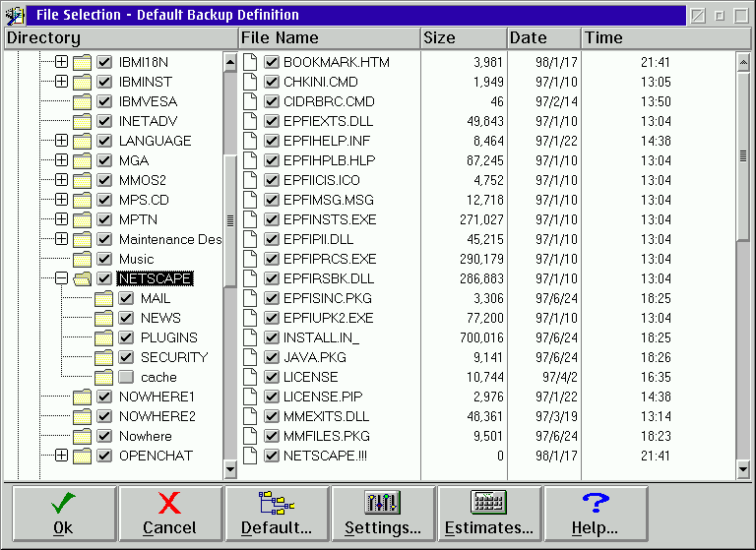756x550 pixels.
Task: Expand the OPENCHAT folder
Action: [61, 455]
